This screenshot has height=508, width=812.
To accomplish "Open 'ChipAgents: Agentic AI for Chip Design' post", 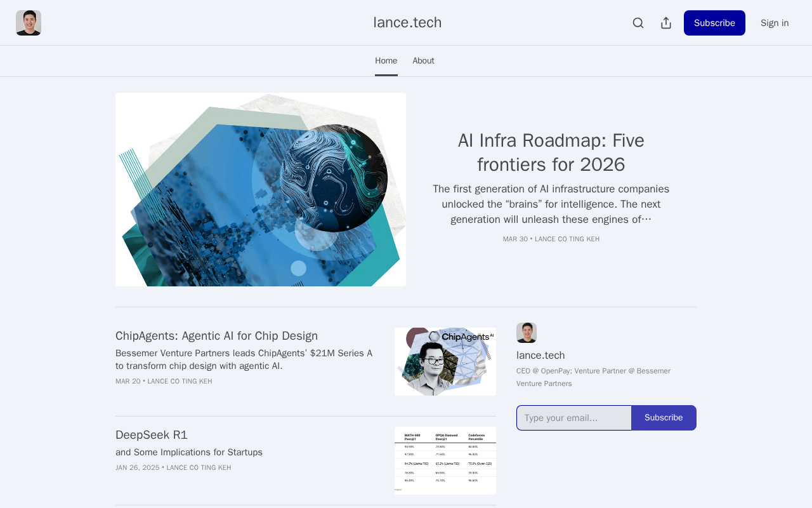I will (216, 336).
